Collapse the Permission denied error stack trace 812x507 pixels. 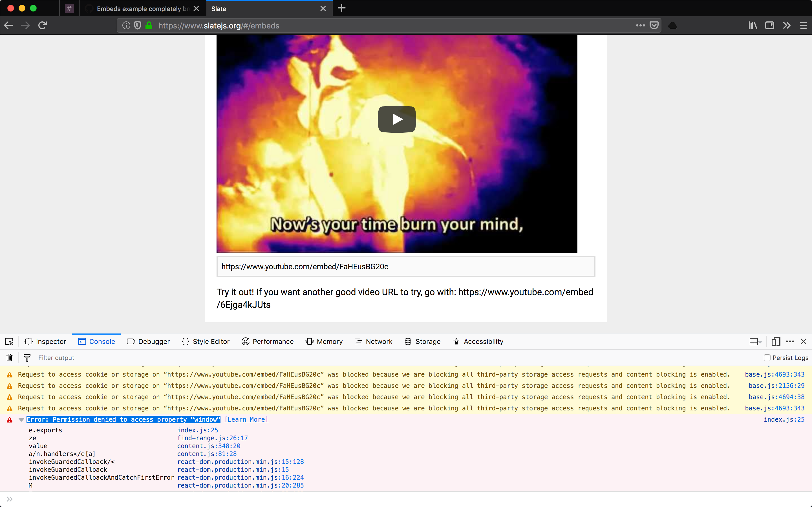(21, 419)
